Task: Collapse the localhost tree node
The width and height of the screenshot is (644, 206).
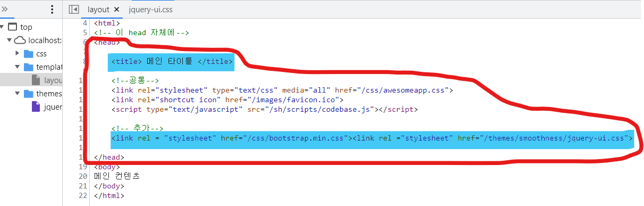Action: coord(9,40)
